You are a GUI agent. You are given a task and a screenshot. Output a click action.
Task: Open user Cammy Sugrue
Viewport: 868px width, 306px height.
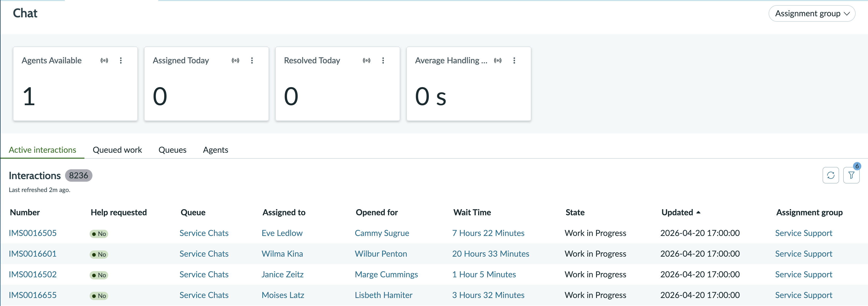click(x=382, y=233)
